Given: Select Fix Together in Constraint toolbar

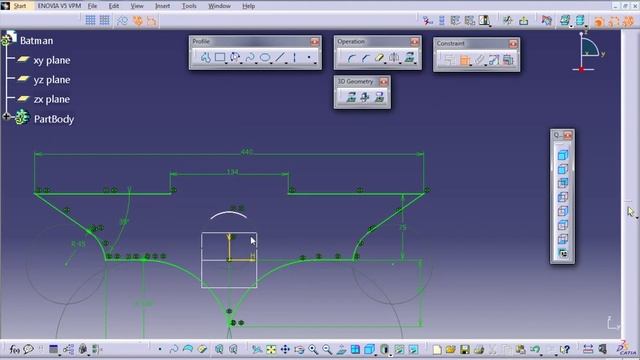Looking at the screenshot, I should click(x=480, y=60).
